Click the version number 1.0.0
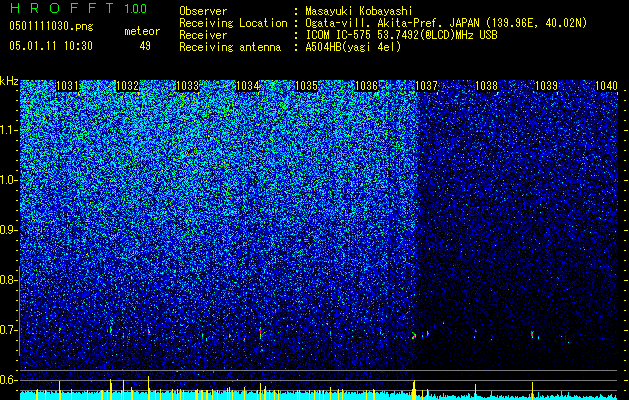The width and height of the screenshot is (629, 400). tap(136, 9)
